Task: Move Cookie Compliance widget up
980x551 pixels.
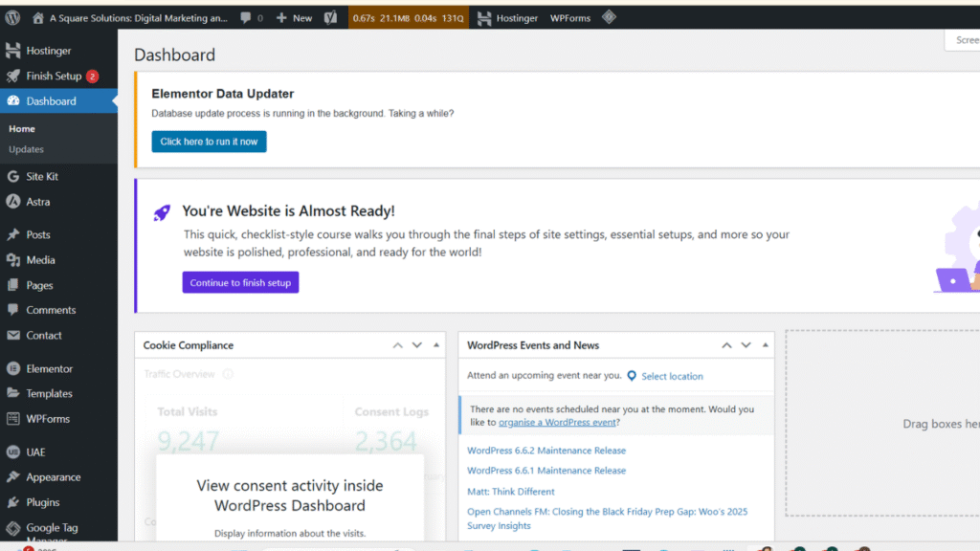Action: tap(397, 345)
